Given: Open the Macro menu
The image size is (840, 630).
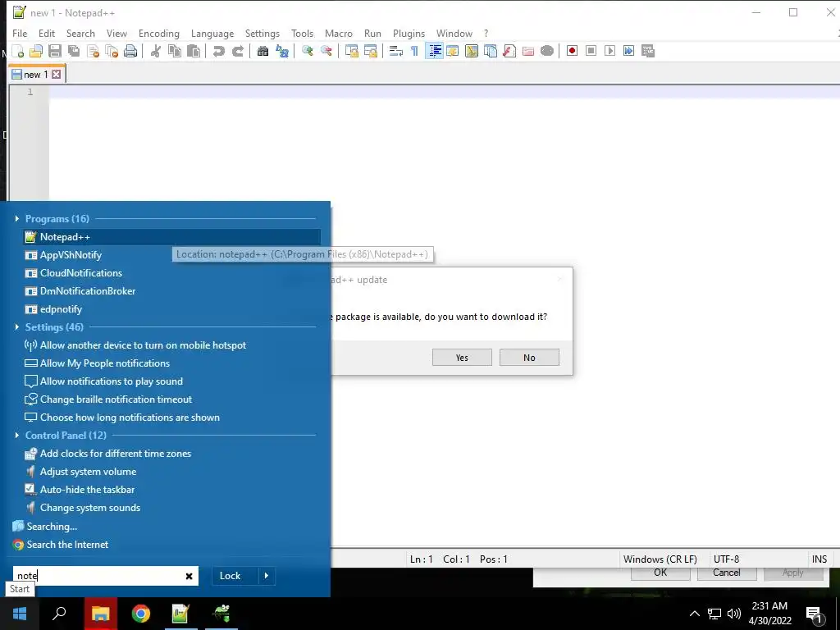Looking at the screenshot, I should [339, 33].
